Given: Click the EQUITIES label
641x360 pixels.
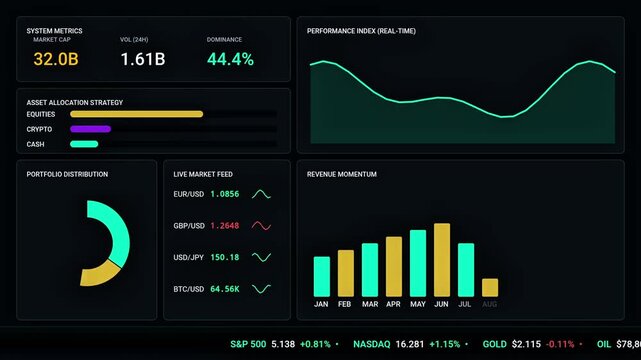Looking at the screenshot, I should (41, 114).
